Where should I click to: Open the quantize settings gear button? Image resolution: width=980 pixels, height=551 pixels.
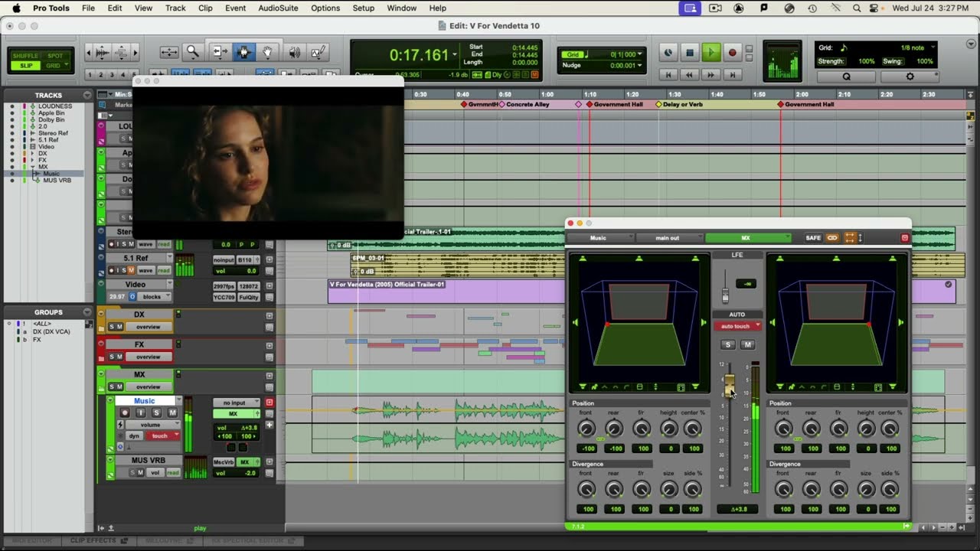[x=910, y=77]
